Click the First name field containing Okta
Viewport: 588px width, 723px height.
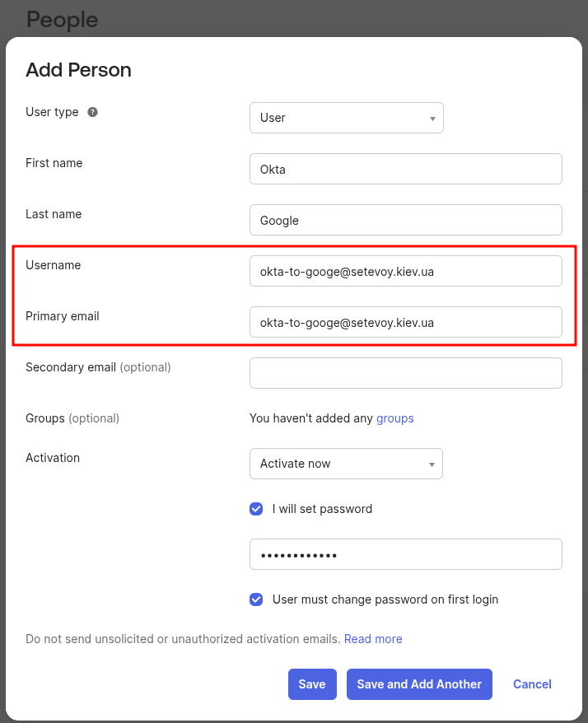(405, 169)
